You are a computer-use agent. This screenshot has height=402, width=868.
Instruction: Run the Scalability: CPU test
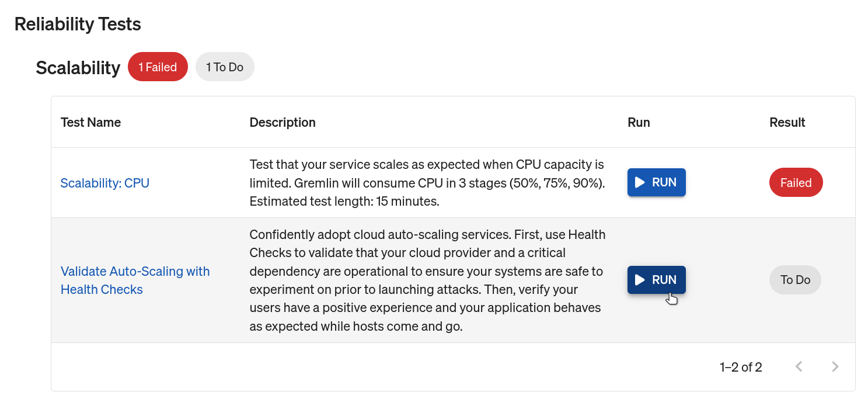click(657, 182)
